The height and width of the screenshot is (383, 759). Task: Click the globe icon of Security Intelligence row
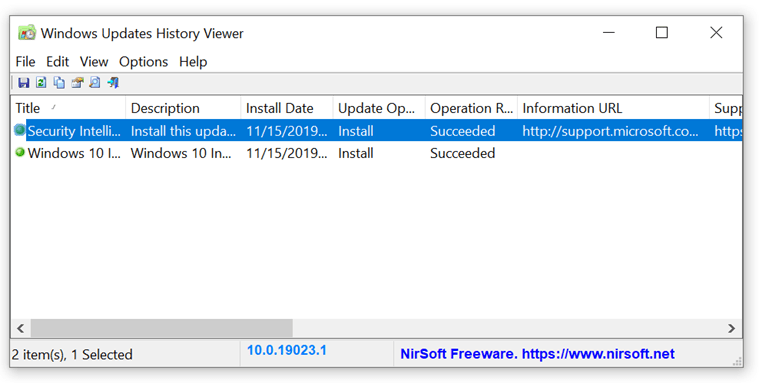coord(20,130)
